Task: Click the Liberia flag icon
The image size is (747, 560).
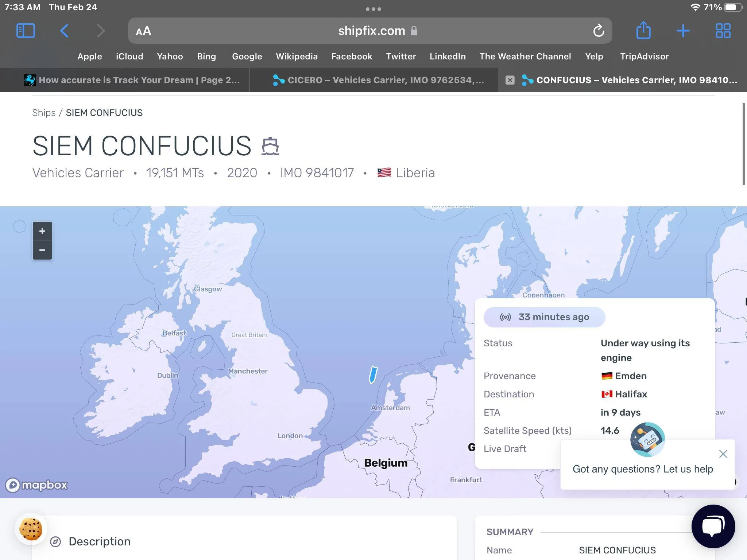Action: 384,172
